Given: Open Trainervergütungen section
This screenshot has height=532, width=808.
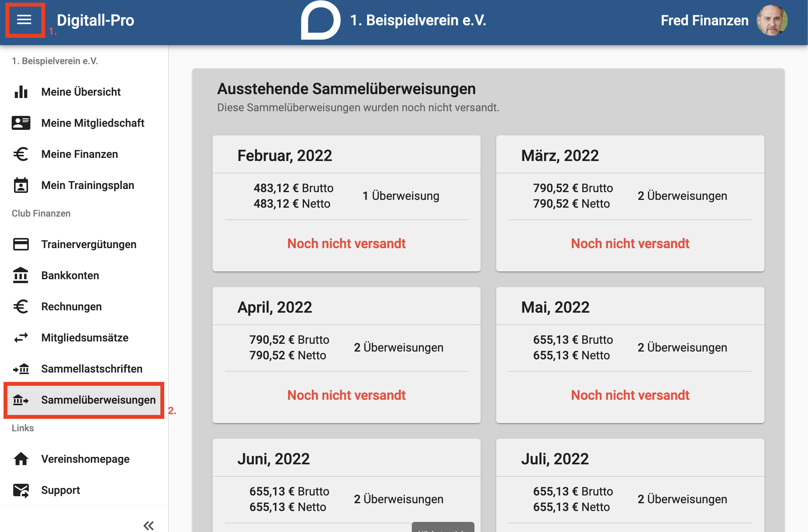Looking at the screenshot, I should pyautogui.click(x=84, y=244).
